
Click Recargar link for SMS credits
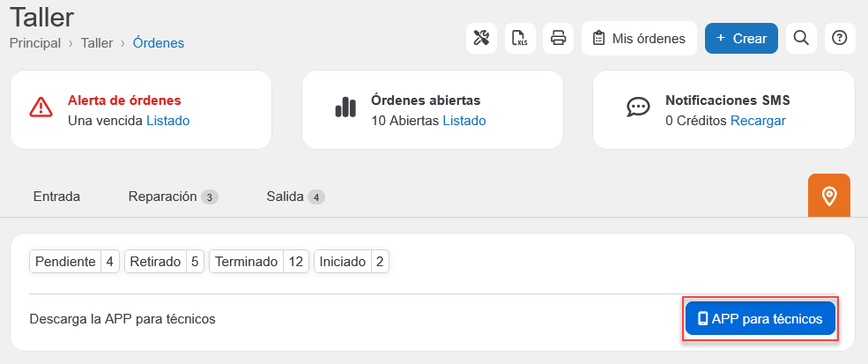click(x=758, y=121)
